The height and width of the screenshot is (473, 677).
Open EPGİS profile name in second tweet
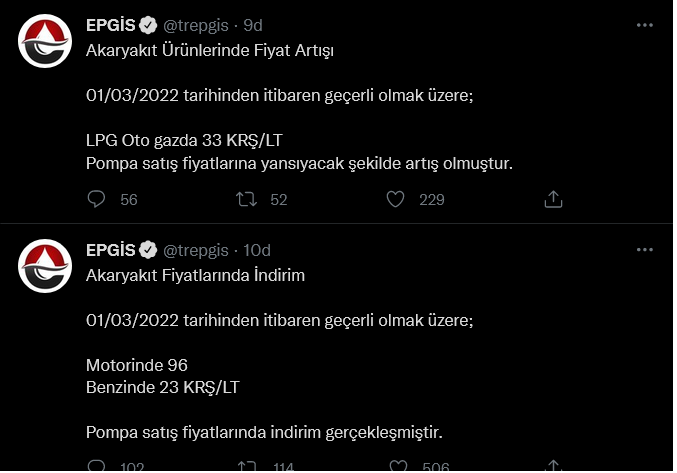tap(110, 250)
